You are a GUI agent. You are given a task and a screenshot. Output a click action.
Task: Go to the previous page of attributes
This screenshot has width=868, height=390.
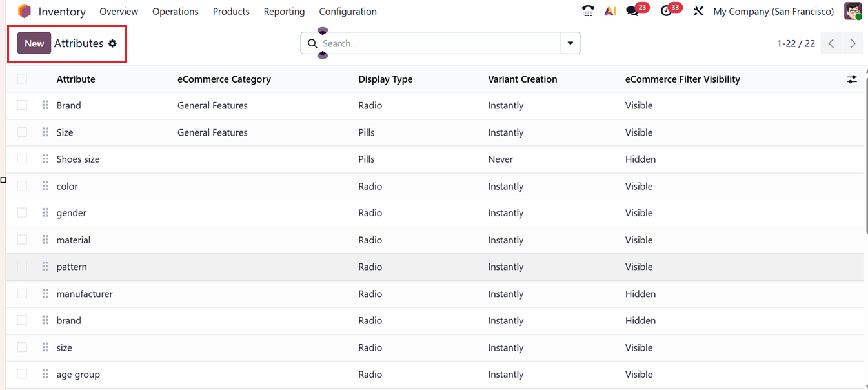(831, 43)
